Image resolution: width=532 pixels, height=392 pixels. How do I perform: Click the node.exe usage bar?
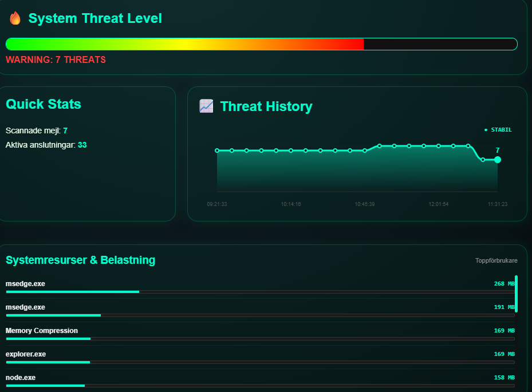pyautogui.click(x=260, y=385)
